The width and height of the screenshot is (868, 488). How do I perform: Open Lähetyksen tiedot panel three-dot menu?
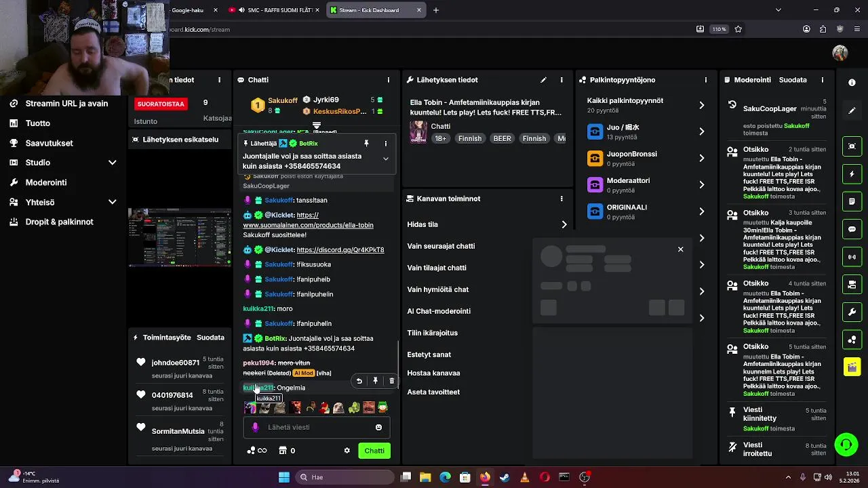click(561, 80)
